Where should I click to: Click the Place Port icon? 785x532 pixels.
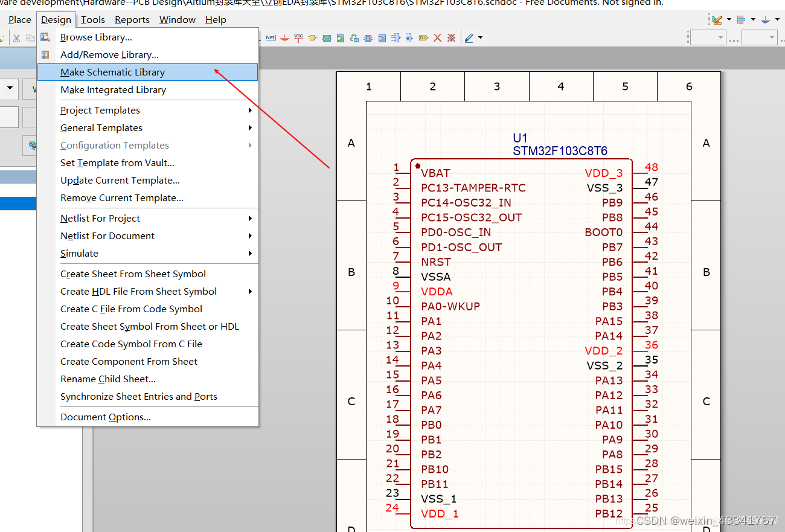423,38
